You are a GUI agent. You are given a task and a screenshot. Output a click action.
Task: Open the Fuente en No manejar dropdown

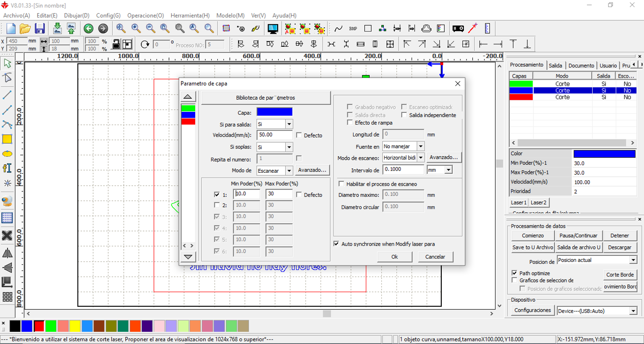pyautogui.click(x=421, y=147)
